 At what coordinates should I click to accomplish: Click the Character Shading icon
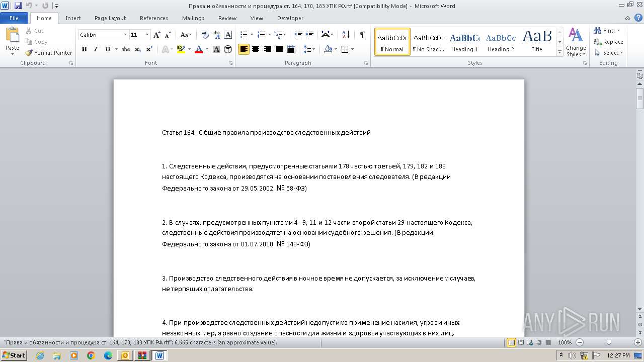[x=216, y=49]
